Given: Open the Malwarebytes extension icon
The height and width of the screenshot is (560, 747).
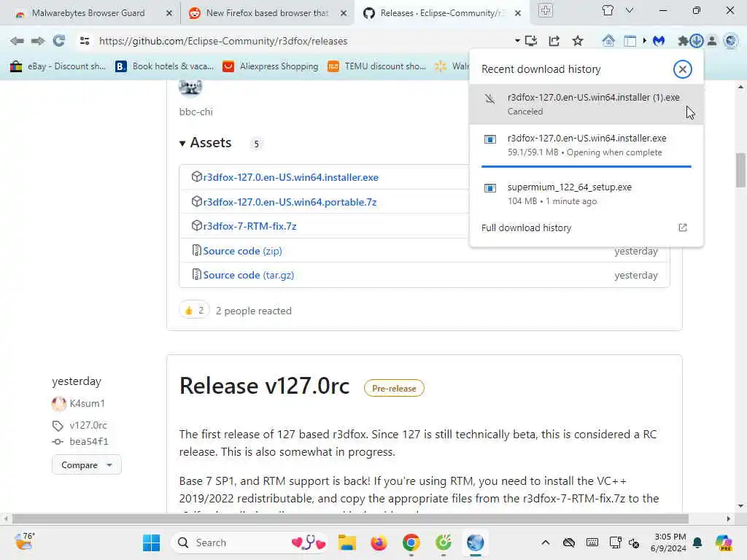Looking at the screenshot, I should pyautogui.click(x=659, y=41).
